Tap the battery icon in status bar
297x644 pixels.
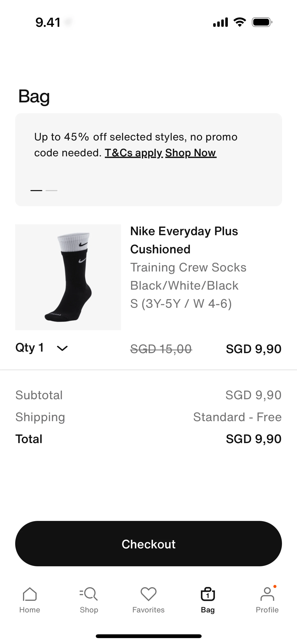262,22
